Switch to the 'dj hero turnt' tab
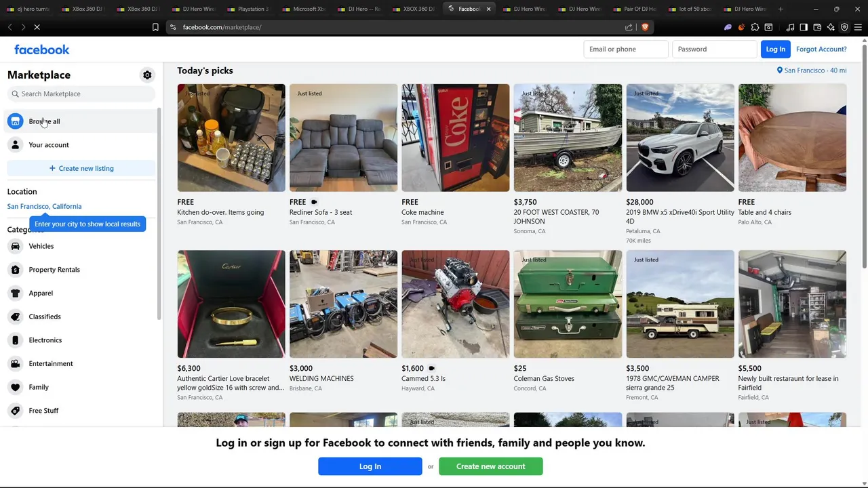 tap(27, 9)
